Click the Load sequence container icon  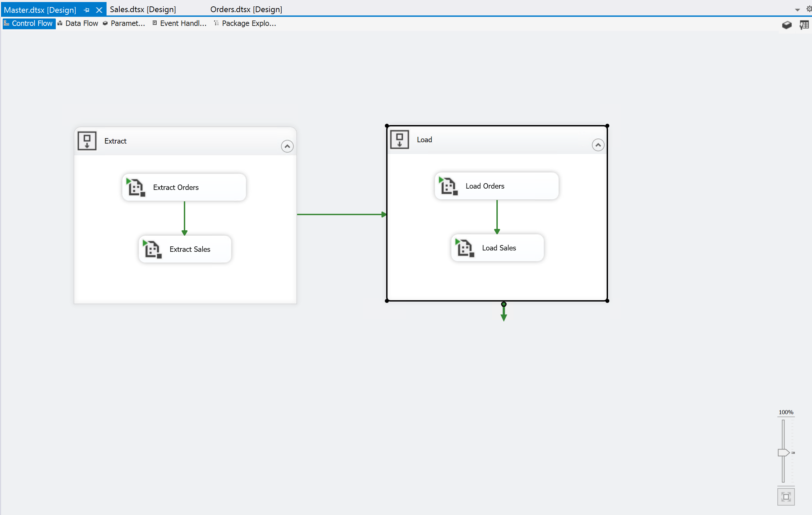point(399,139)
